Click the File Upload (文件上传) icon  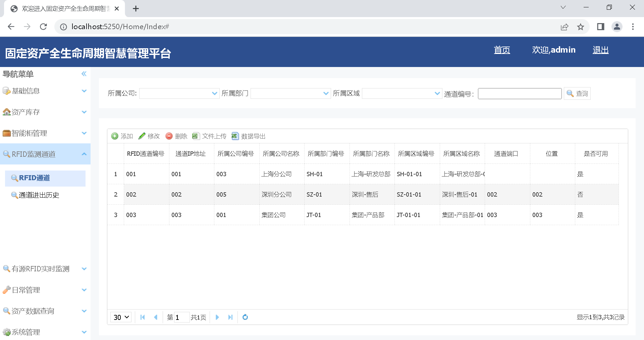pyautogui.click(x=196, y=136)
